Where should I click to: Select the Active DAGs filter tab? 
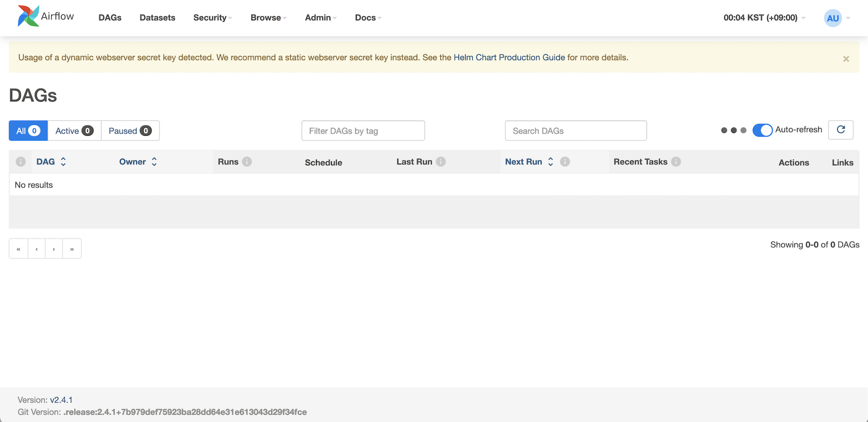click(74, 131)
